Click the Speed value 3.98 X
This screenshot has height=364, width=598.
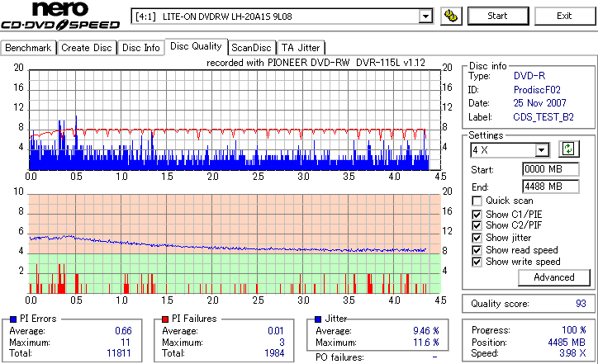[x=572, y=353]
